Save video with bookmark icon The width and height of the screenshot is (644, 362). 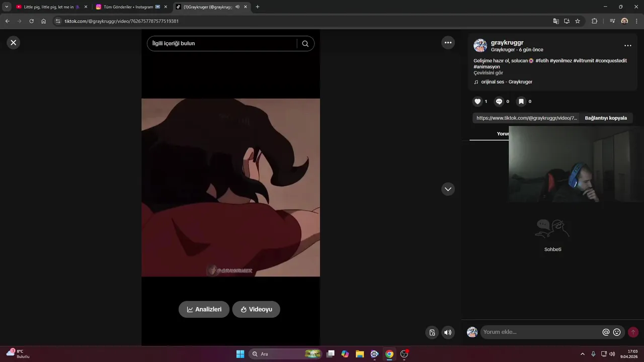coord(521,102)
